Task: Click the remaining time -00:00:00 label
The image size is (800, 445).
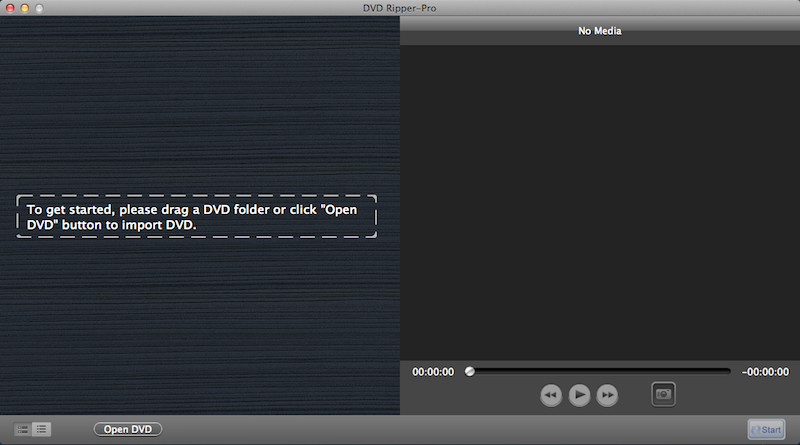Action: [765, 372]
